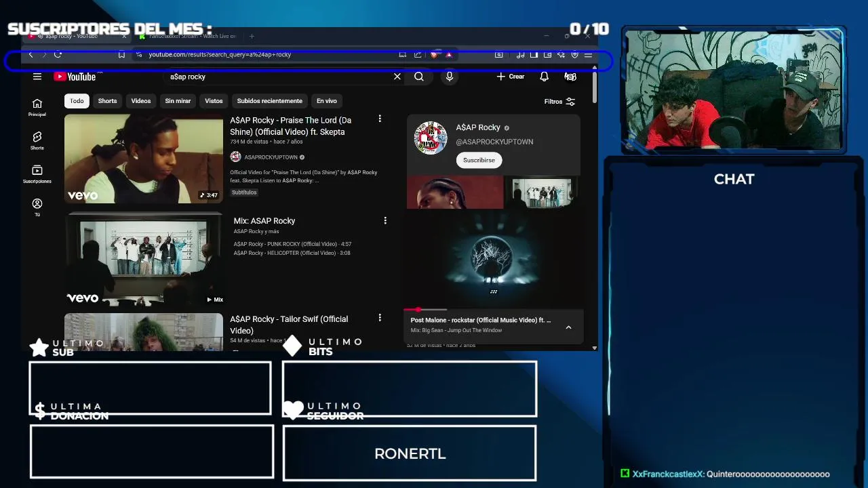Select the En vivo filter chip

pyautogui.click(x=327, y=101)
